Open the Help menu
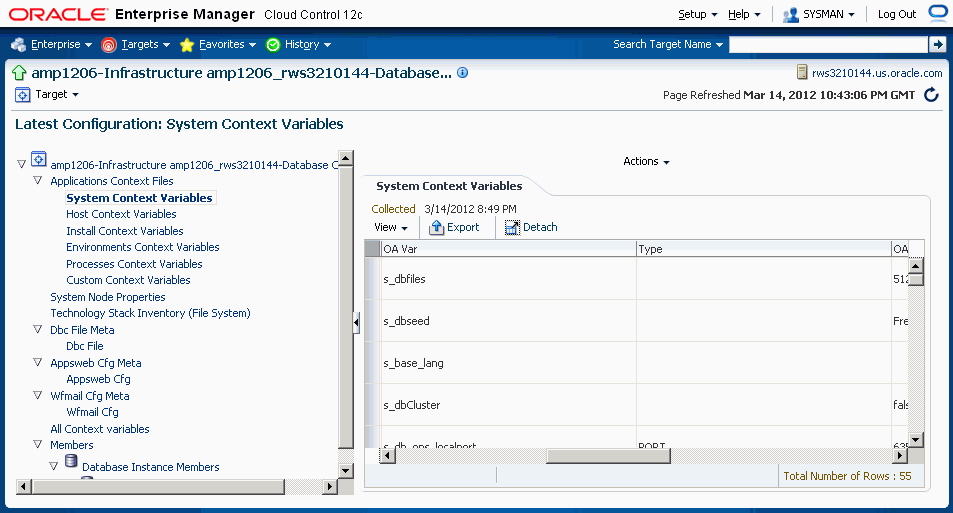 click(x=744, y=15)
